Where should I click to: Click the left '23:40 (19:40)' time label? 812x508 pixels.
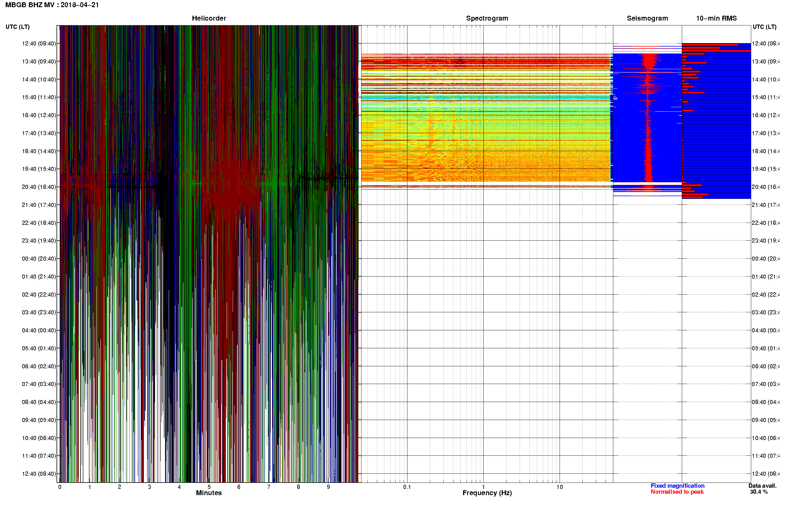[39, 241]
